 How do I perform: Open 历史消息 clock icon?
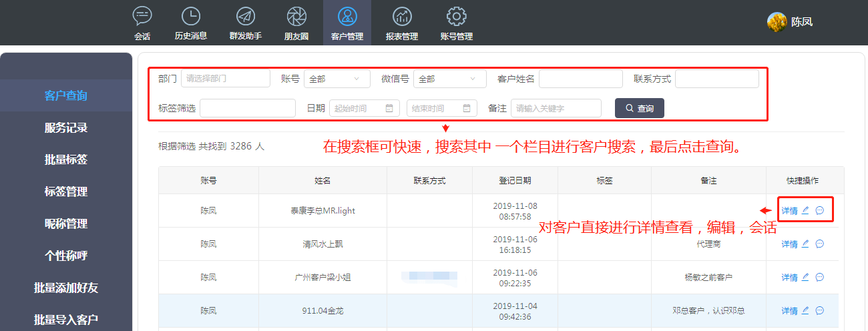pos(190,16)
